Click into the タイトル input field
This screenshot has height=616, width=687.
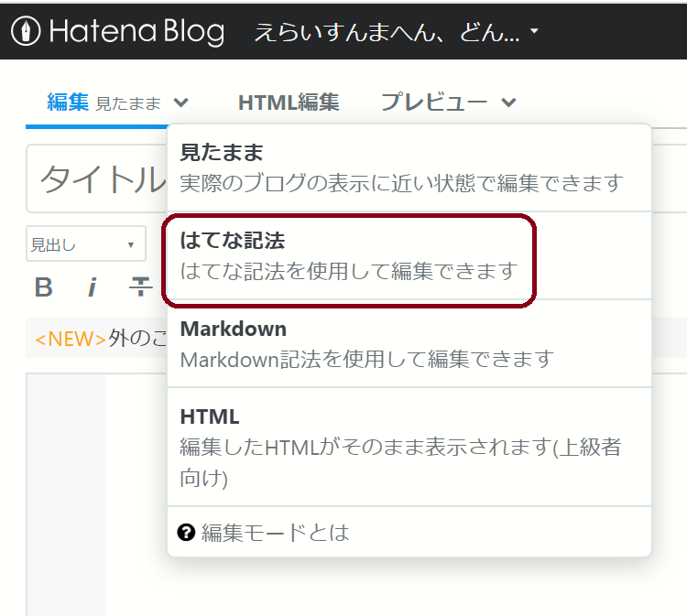tap(97, 178)
